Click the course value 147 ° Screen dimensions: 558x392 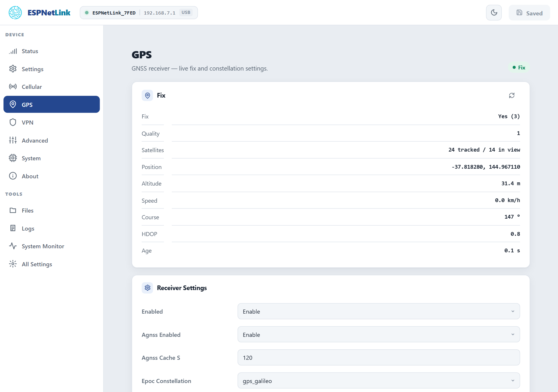pyautogui.click(x=512, y=217)
